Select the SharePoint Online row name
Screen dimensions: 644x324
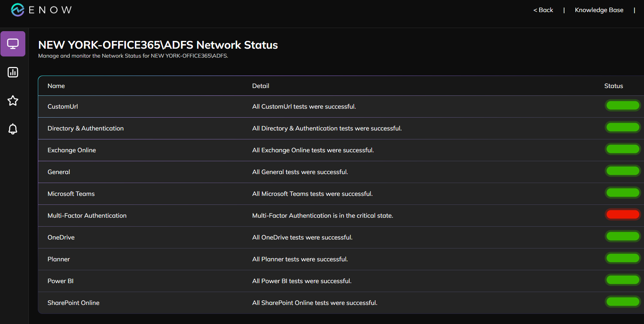tap(73, 303)
